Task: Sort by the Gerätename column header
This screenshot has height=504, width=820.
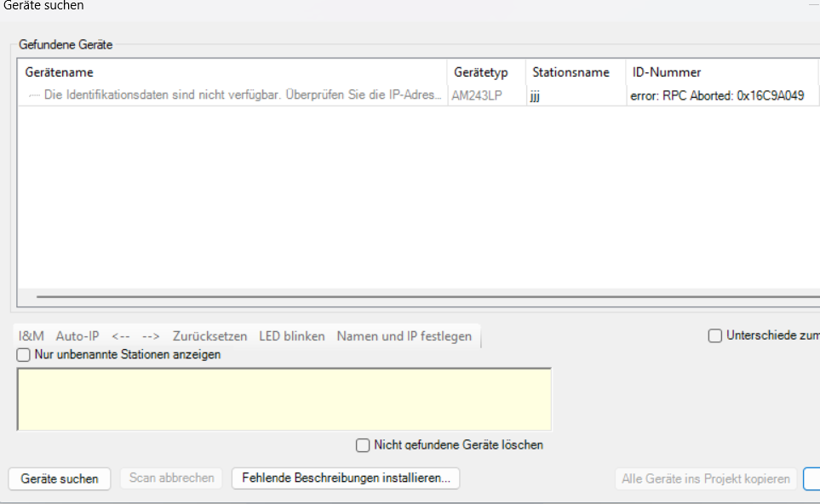Action: [x=230, y=72]
